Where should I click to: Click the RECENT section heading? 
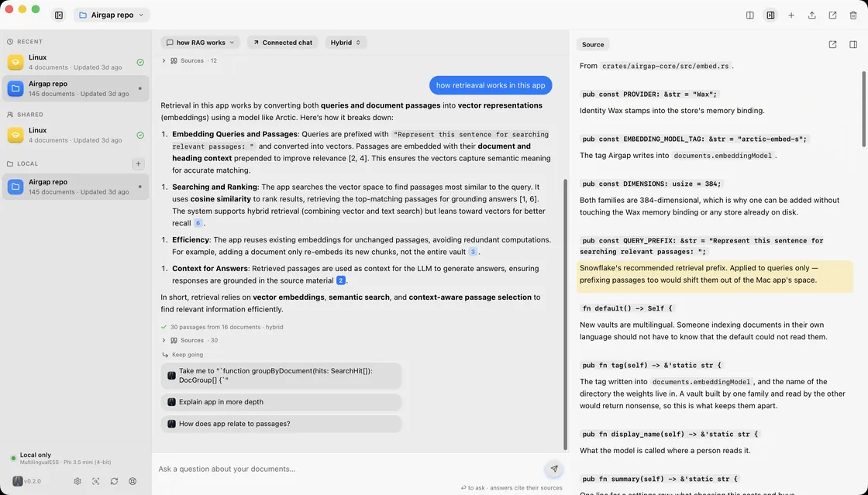point(29,42)
